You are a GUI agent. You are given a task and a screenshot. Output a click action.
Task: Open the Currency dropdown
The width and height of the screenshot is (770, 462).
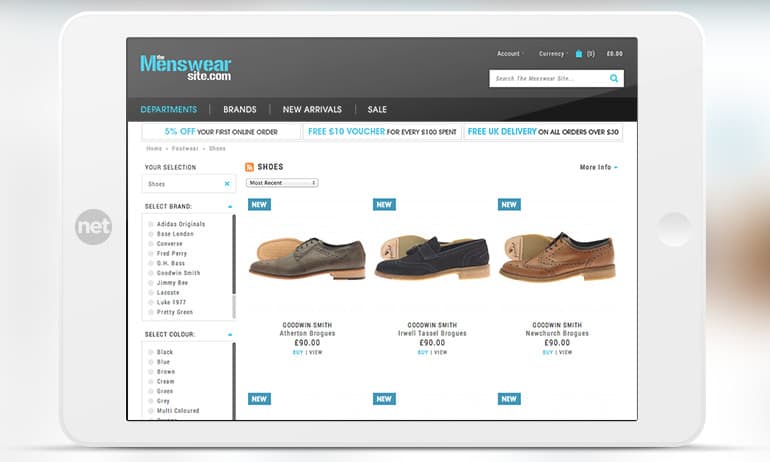point(553,54)
